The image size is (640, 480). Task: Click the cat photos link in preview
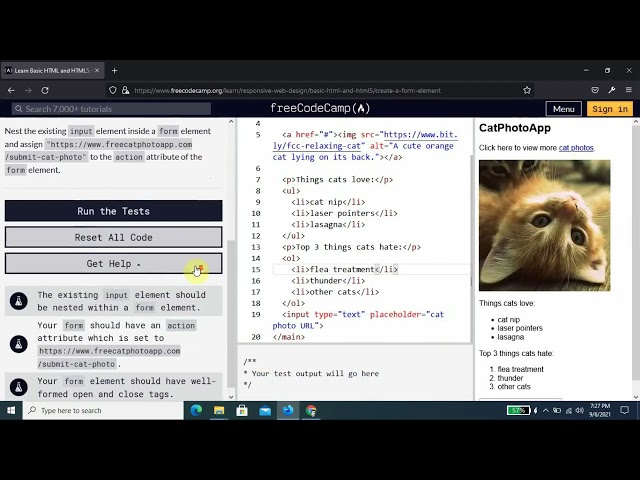pos(576,148)
